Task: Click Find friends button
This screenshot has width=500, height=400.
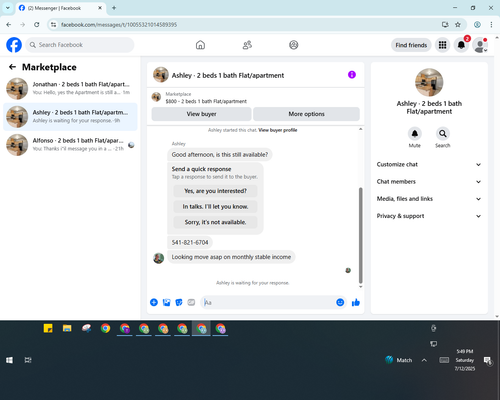Action: pyautogui.click(x=411, y=45)
